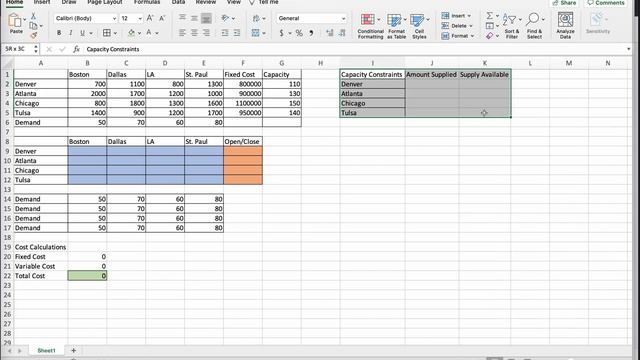The width and height of the screenshot is (640, 360).
Task: Apply middle vertical alignment
Action: [194, 18]
